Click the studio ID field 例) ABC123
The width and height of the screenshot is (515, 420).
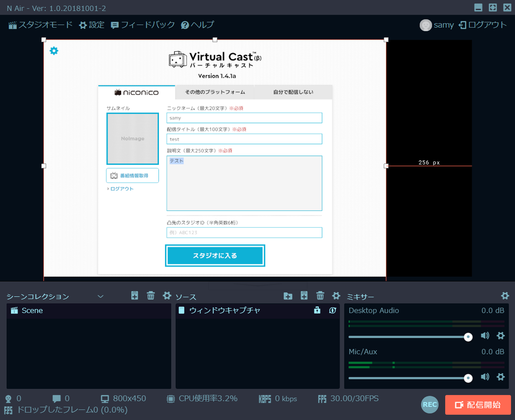[244, 232]
